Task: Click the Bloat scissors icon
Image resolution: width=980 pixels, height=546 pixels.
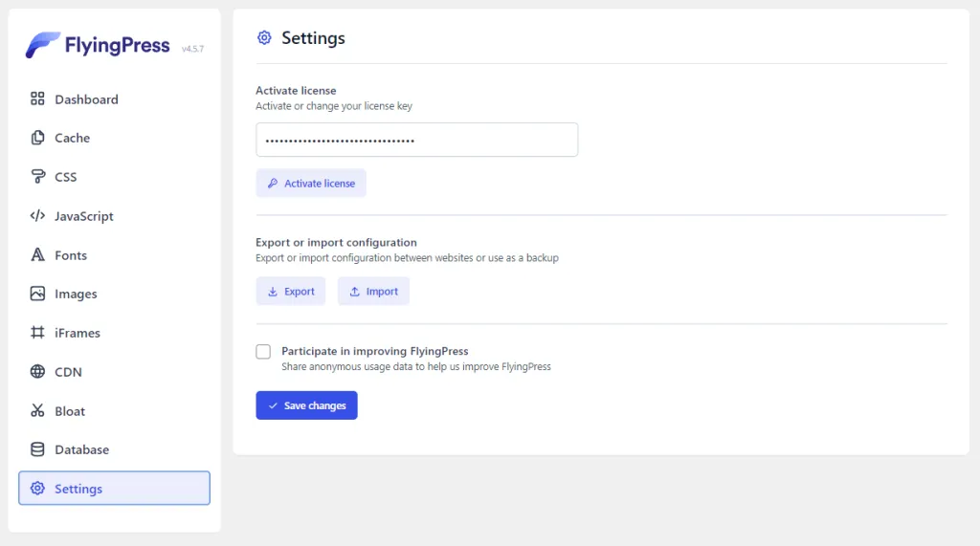Action: coord(37,411)
